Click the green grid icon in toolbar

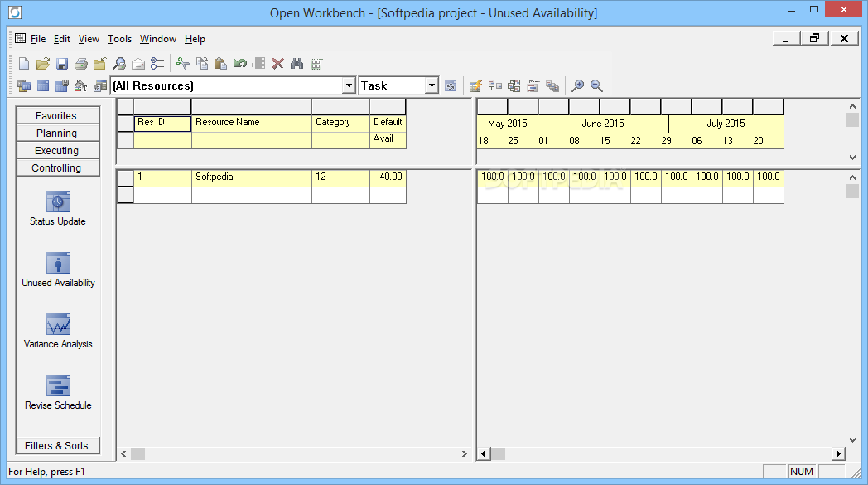point(316,64)
